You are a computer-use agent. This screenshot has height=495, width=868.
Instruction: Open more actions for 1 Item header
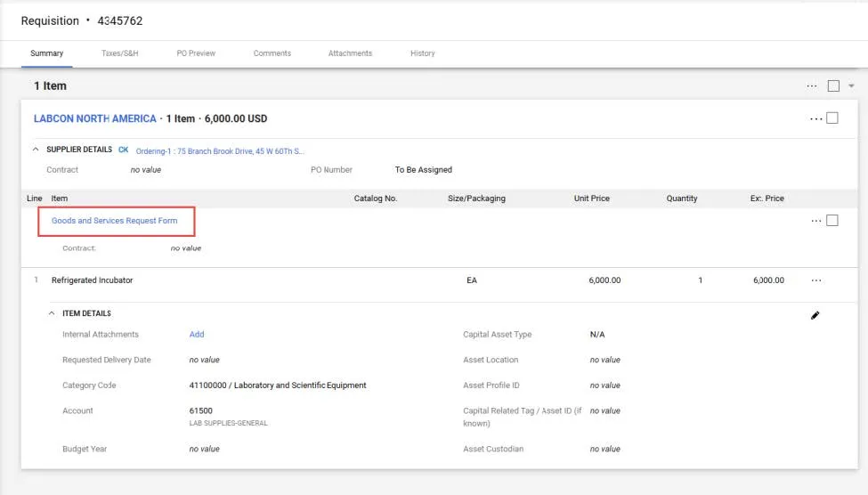tap(812, 85)
